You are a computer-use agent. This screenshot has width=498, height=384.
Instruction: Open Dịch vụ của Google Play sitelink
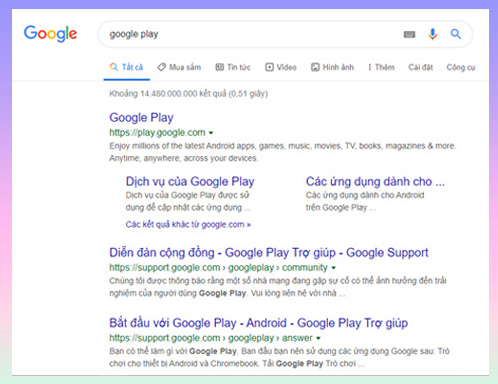[190, 182]
